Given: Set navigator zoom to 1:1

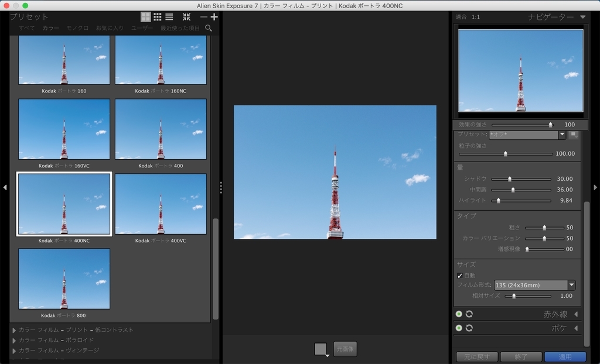Looking at the screenshot, I should tap(476, 17).
